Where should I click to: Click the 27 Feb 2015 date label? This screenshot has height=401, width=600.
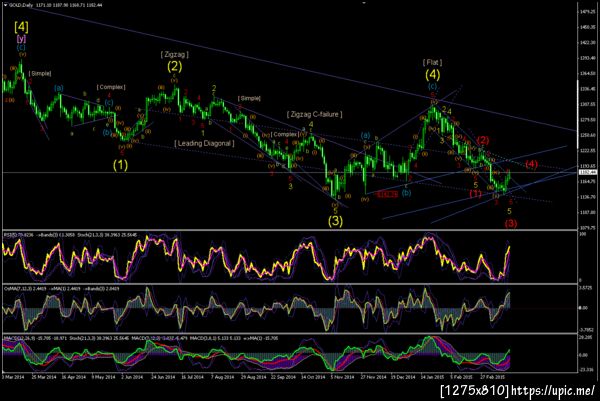(x=493, y=377)
